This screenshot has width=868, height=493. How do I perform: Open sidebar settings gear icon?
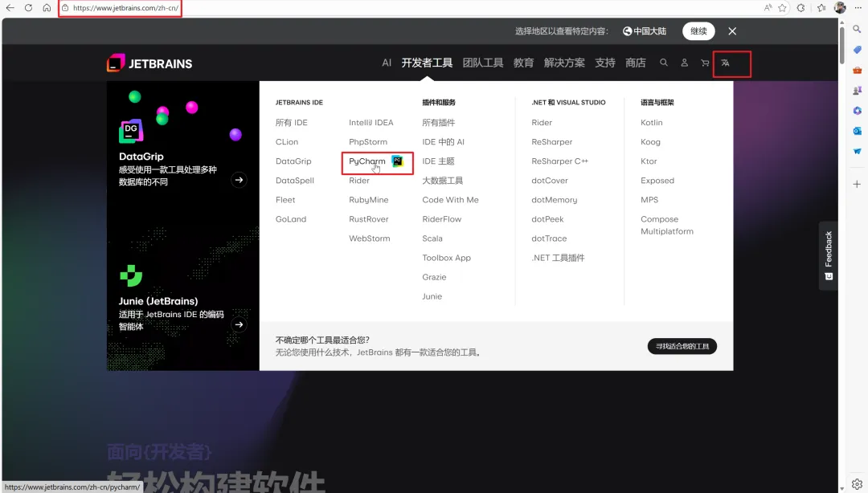point(857,483)
